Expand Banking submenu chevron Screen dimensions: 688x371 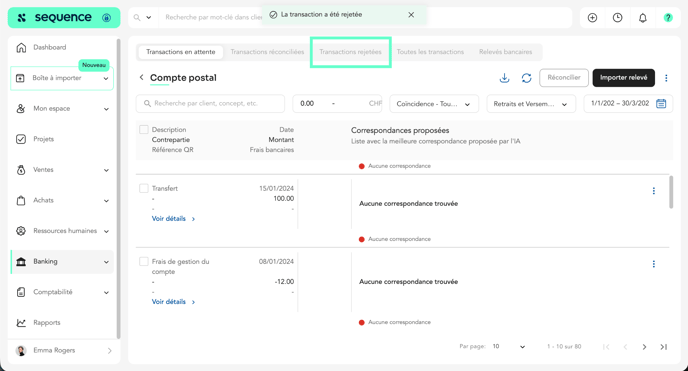click(x=106, y=262)
